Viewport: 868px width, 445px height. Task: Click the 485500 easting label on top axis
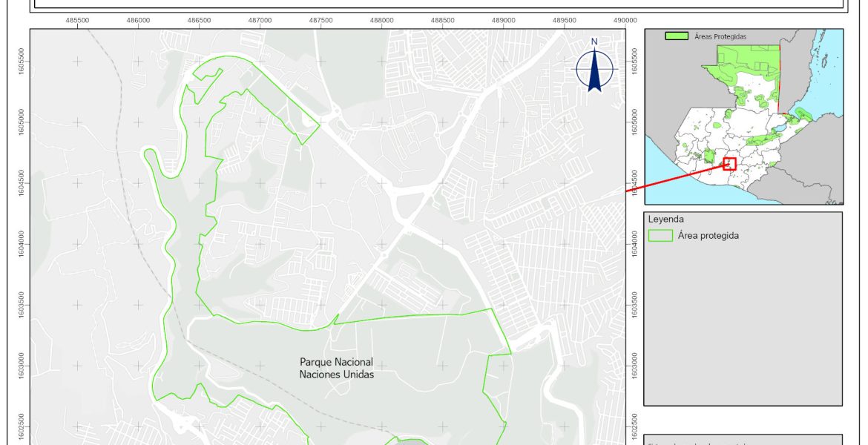[x=77, y=20]
